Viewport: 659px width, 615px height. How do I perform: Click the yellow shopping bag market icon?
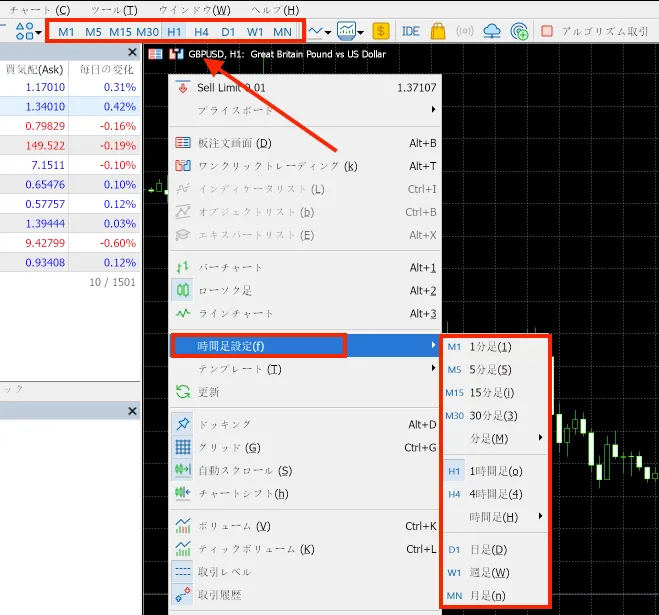pyautogui.click(x=438, y=31)
